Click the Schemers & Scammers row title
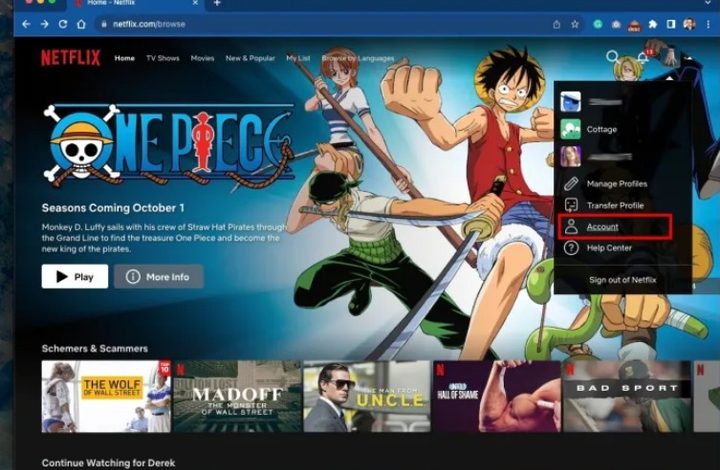The width and height of the screenshot is (720, 470). click(x=95, y=348)
